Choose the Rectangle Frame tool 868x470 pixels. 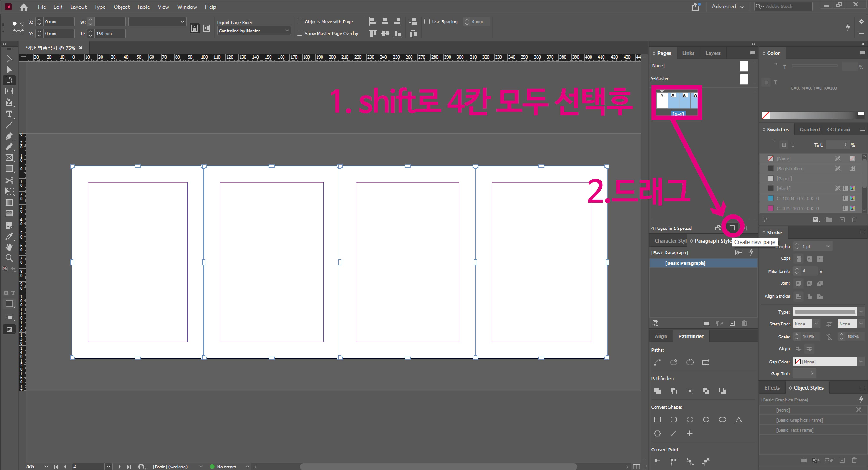coord(9,158)
